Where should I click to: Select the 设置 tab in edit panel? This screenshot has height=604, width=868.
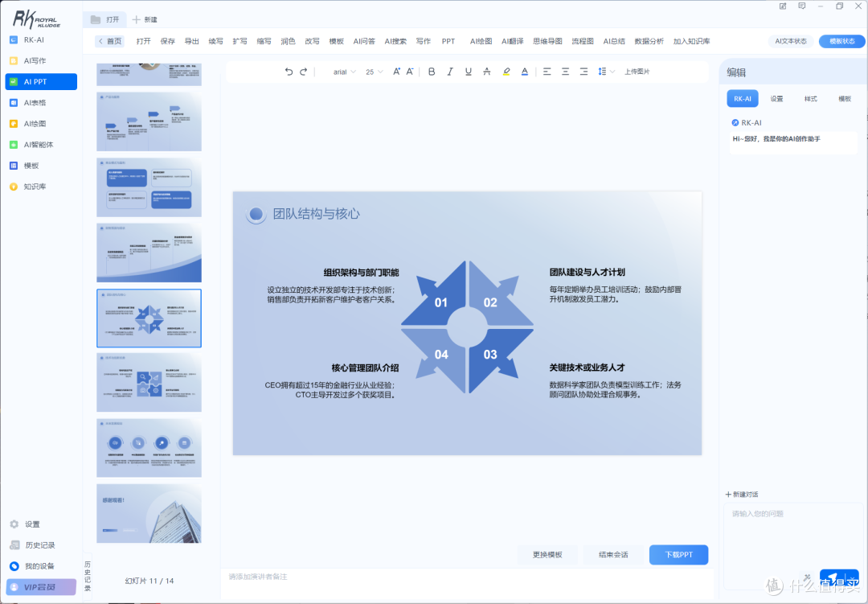click(x=776, y=99)
